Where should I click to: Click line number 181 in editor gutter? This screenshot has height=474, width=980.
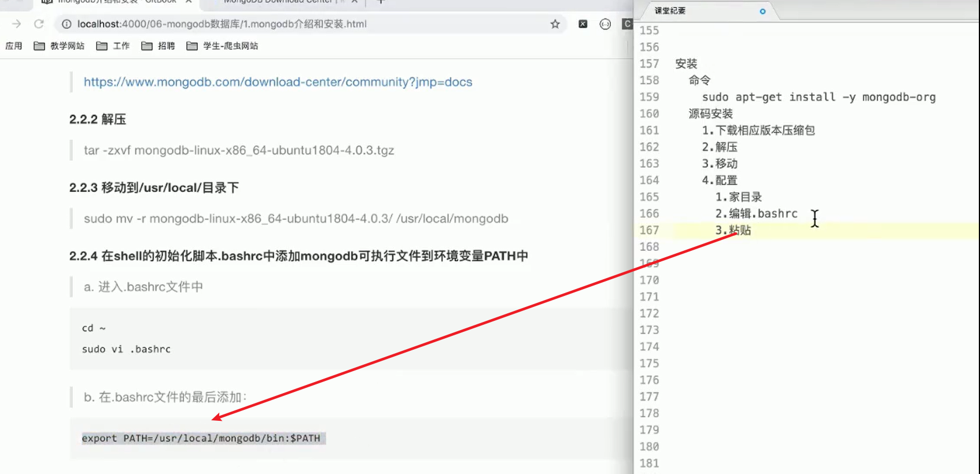click(649, 464)
